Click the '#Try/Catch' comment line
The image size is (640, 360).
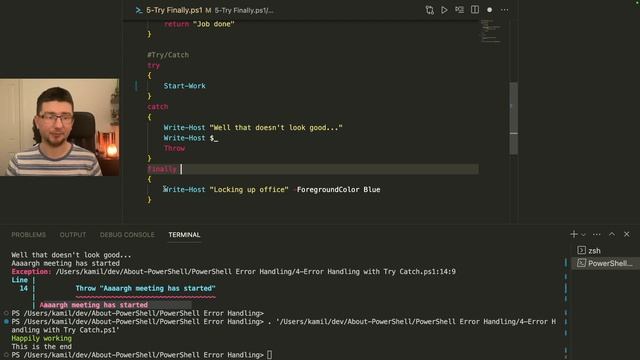pos(168,55)
